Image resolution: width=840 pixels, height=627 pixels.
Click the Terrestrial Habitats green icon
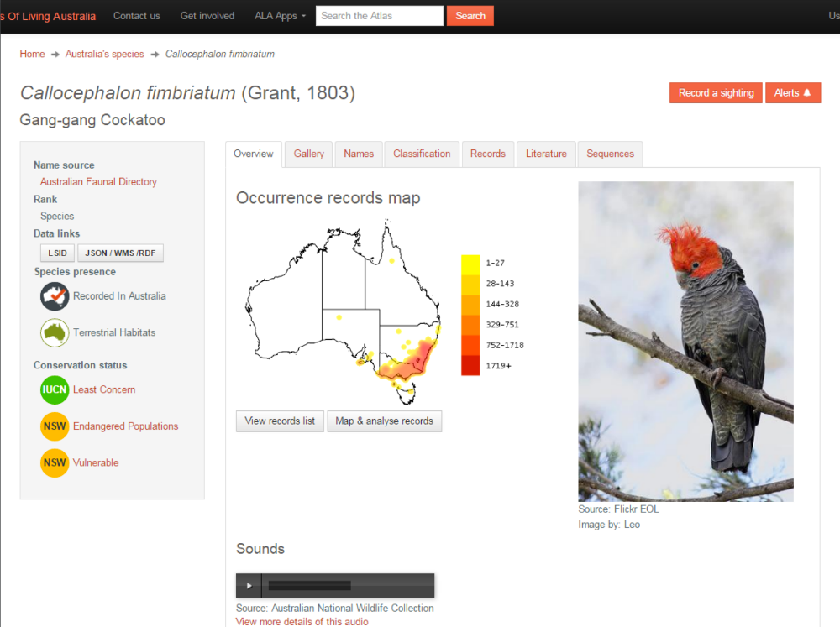point(55,333)
